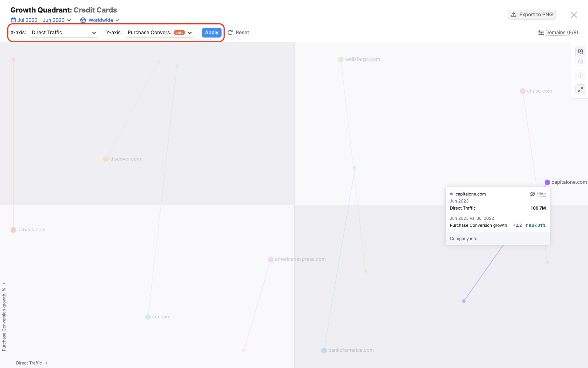Click the collapse fullscreen arrows icon
The image size is (588, 368).
click(x=580, y=89)
